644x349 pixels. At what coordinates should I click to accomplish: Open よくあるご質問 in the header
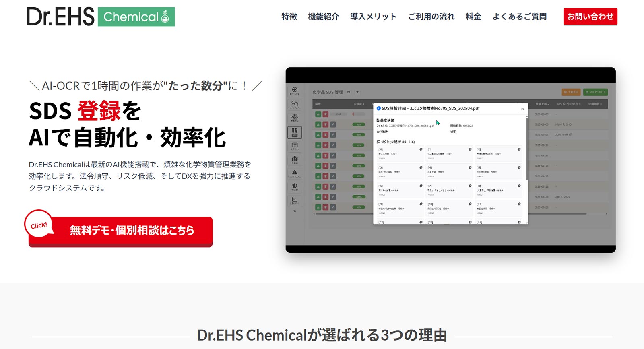click(x=520, y=17)
